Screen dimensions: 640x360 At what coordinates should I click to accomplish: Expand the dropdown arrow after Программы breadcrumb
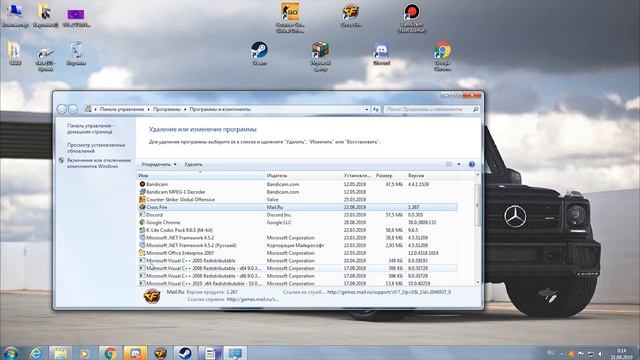185,109
